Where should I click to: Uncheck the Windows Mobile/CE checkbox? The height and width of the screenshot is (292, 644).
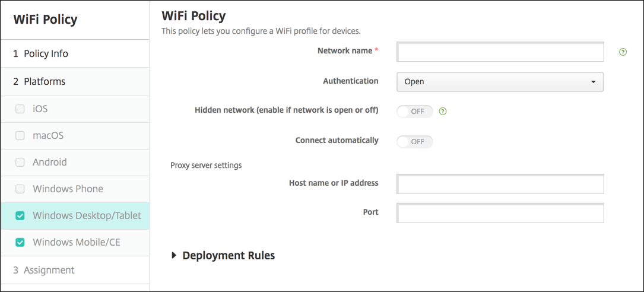pyautogui.click(x=20, y=242)
